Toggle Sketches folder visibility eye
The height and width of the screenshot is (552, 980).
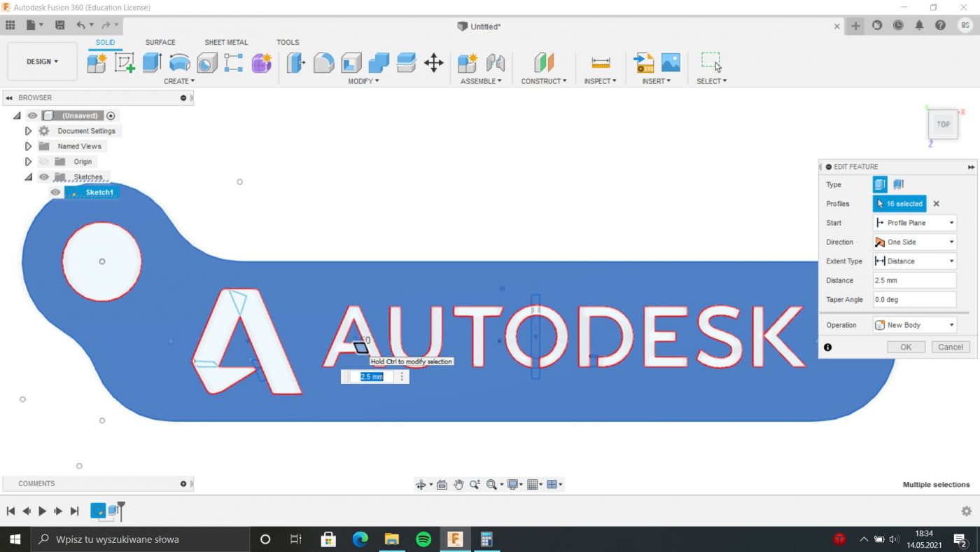[x=44, y=177]
